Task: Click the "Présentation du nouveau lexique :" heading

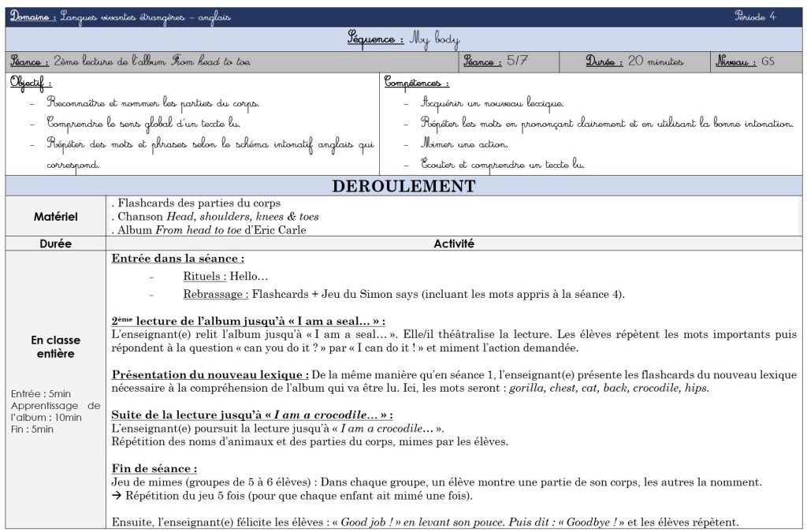Action: click(x=210, y=374)
